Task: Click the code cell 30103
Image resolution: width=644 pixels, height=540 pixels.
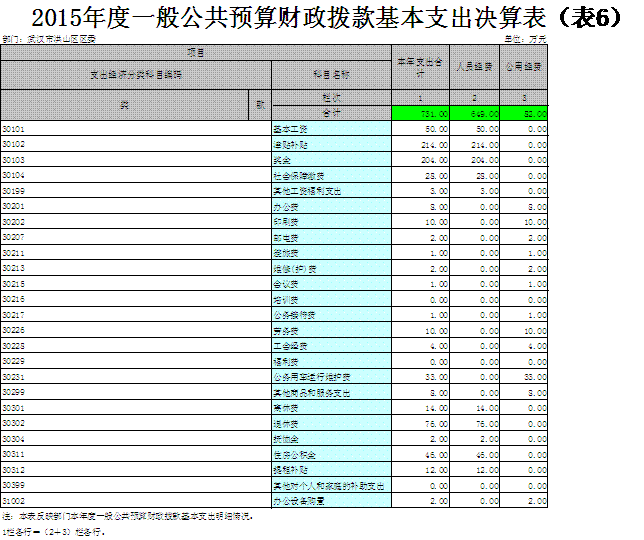Action: 15,160
